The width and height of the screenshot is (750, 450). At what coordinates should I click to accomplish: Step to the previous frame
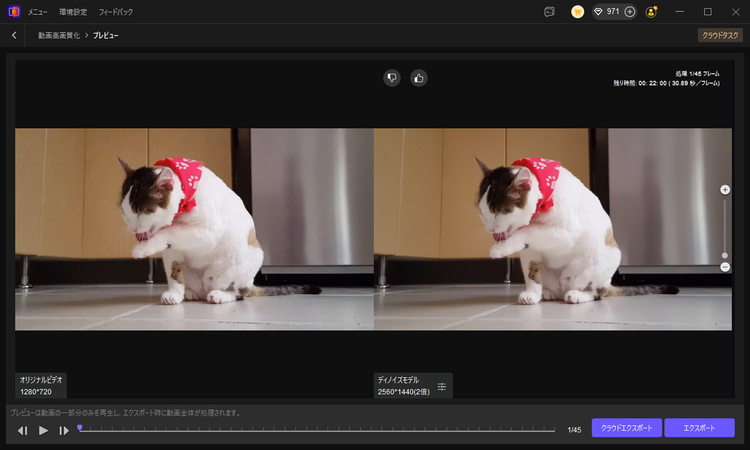pyautogui.click(x=22, y=430)
